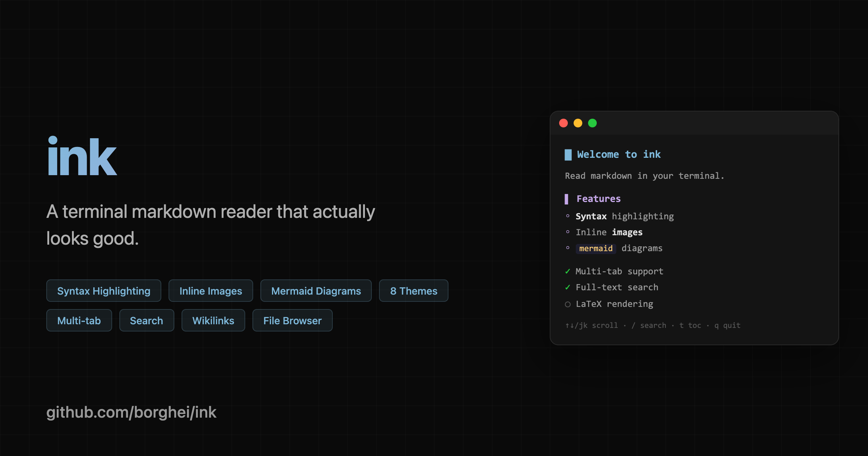Click the Multi-tab tag
The height and width of the screenshot is (456, 868).
pos(79,320)
